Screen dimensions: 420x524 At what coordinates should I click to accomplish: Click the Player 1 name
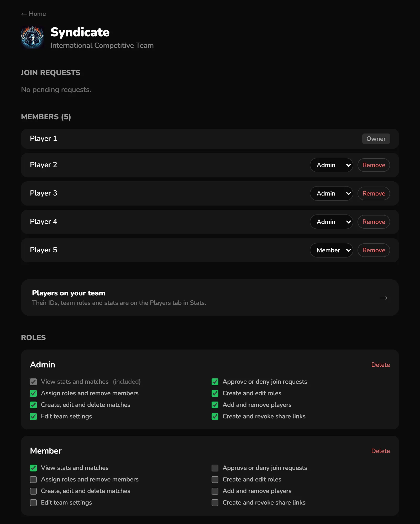coord(43,138)
